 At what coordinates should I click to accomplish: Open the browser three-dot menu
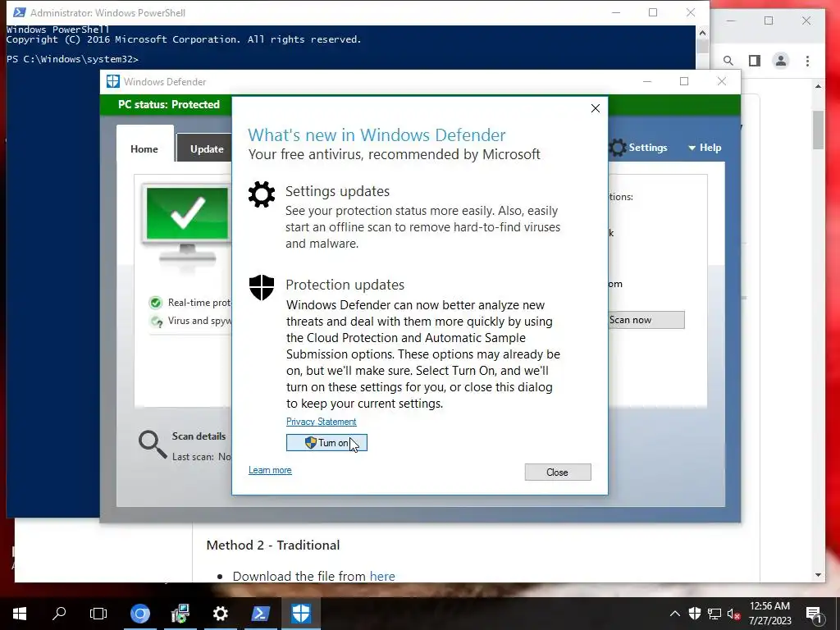pyautogui.click(x=807, y=61)
